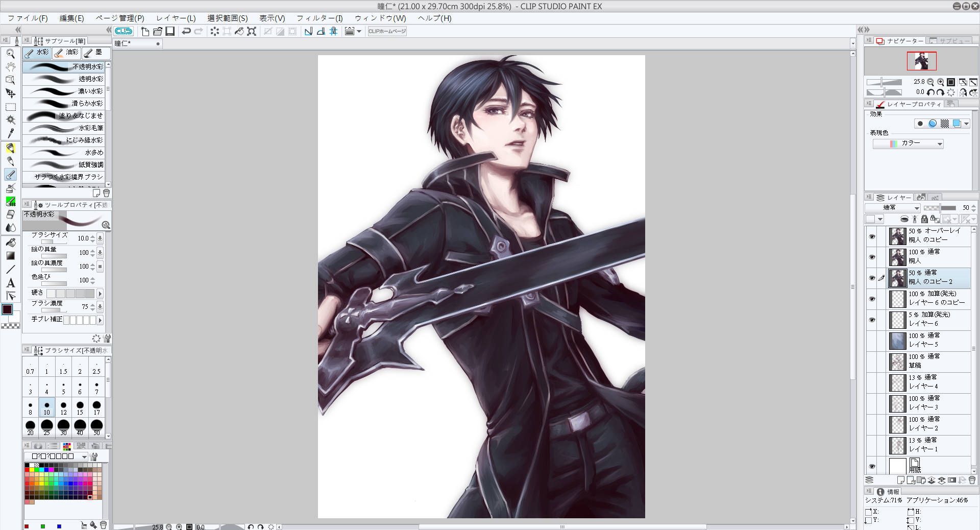Screen dimensions: 980x530
Task: Toggle lock layer icon in Layers panel
Action: pos(924,219)
